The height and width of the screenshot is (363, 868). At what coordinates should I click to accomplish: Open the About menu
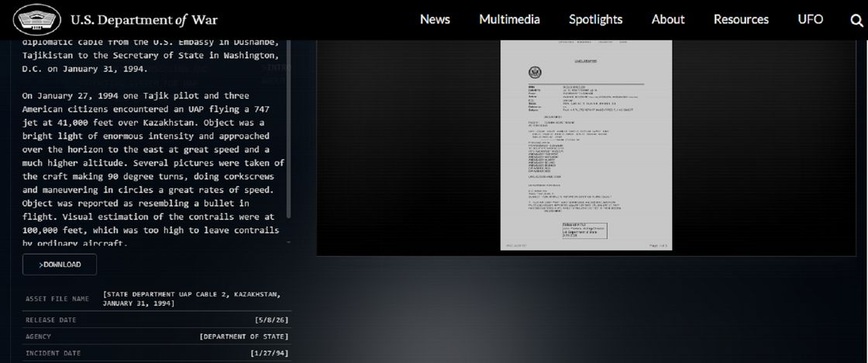[668, 19]
